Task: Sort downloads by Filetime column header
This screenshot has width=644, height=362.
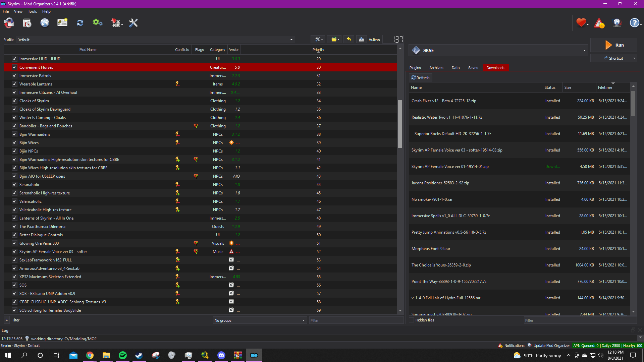Action: [x=613, y=87]
